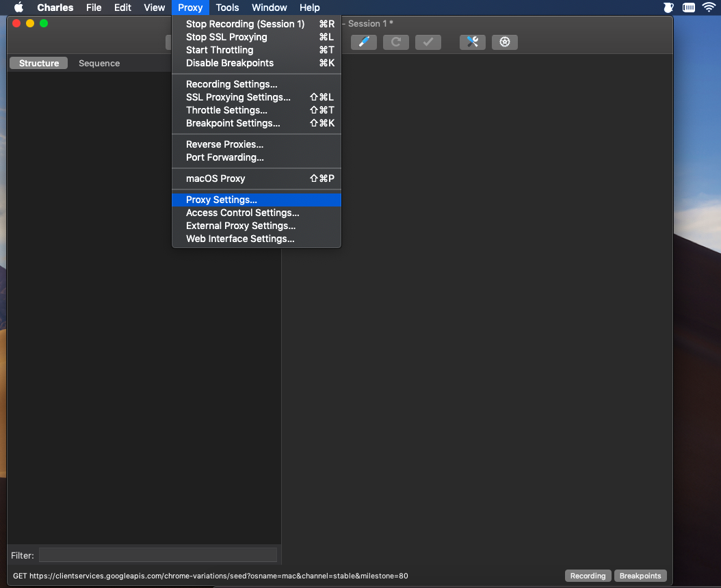Viewport: 721px width, 588px height.
Task: Click the Apple menu logo
Action: click(19, 8)
